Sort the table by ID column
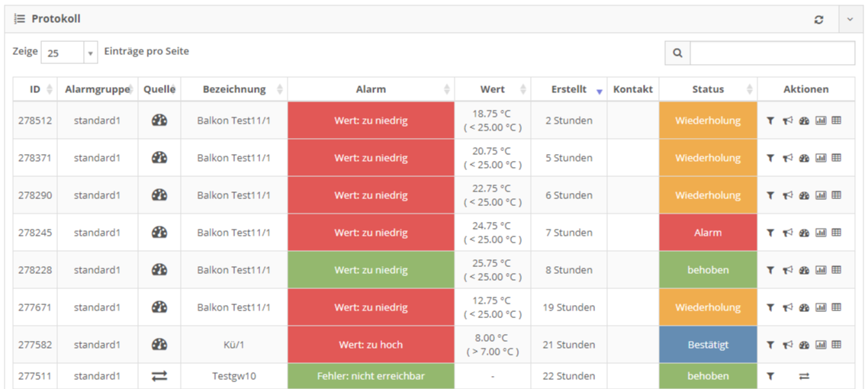Viewport: 868px width, 389px height. 35,89
